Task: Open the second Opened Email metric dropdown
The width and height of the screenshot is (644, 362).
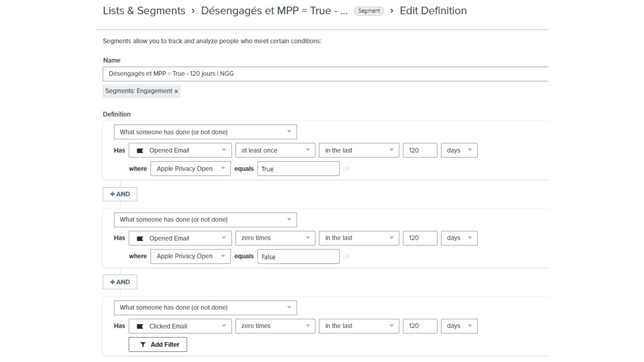Action: pos(180,238)
